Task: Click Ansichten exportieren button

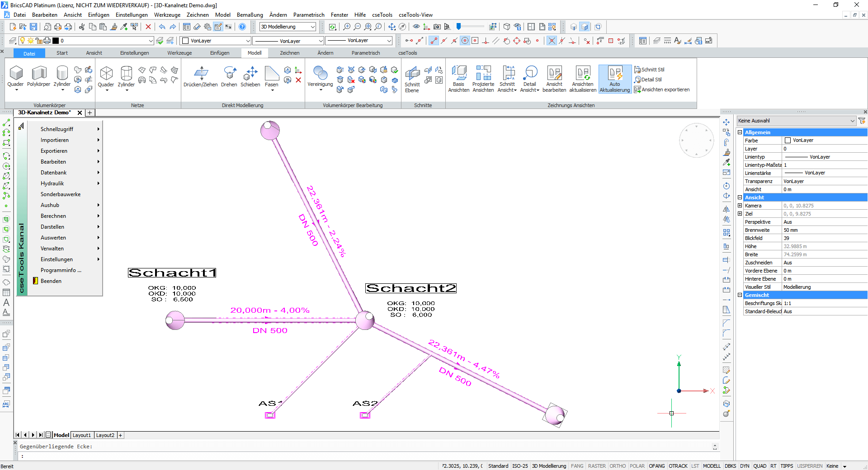Action: (x=662, y=89)
